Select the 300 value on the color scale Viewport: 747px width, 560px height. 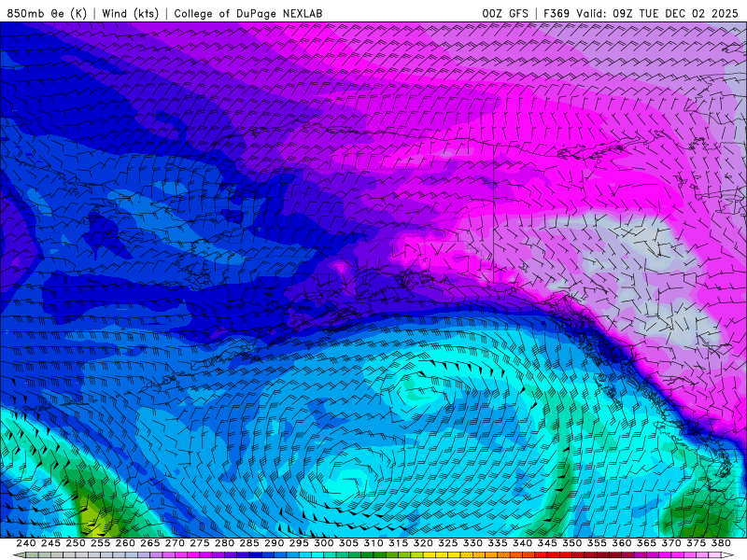click(x=323, y=543)
